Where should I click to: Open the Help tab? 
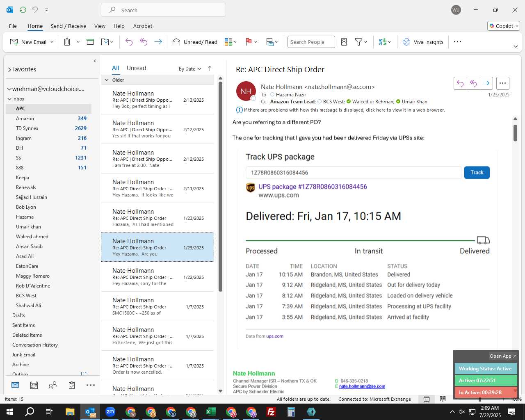119,26
